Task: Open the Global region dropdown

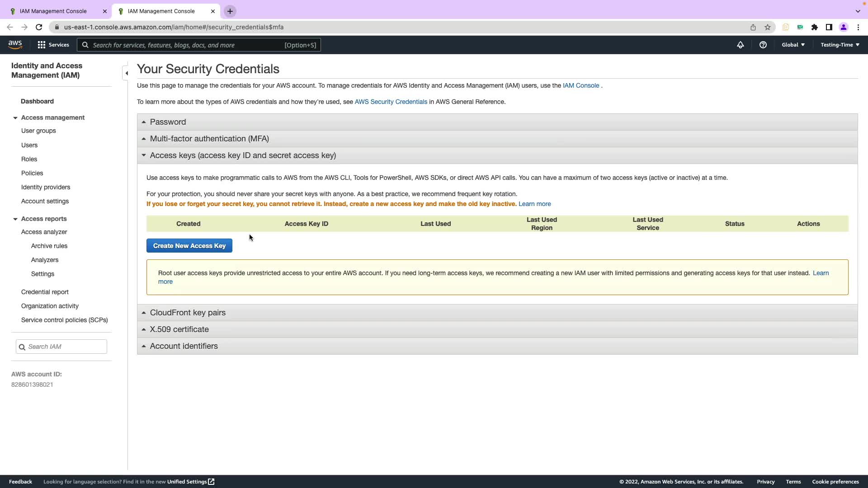Action: (x=793, y=45)
